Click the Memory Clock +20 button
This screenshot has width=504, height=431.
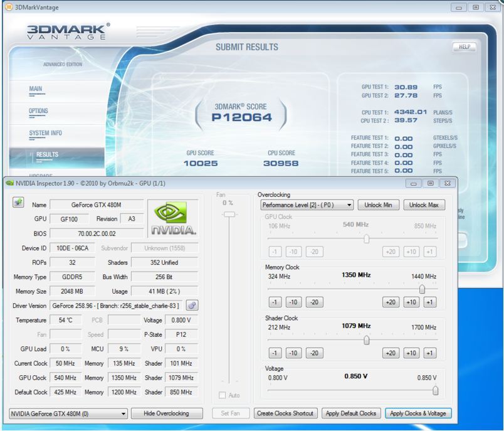click(x=391, y=302)
